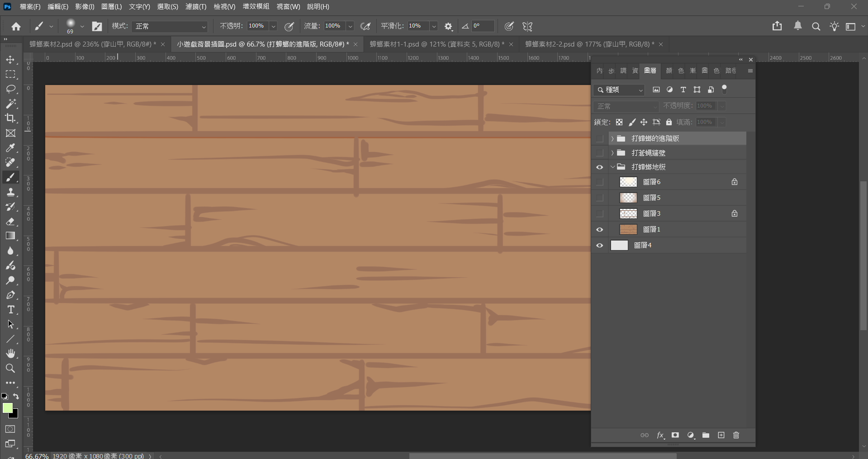The height and width of the screenshot is (459, 868).
Task: Switch to the 蟑螂素材1-1.psd document tab
Action: pyautogui.click(x=436, y=44)
